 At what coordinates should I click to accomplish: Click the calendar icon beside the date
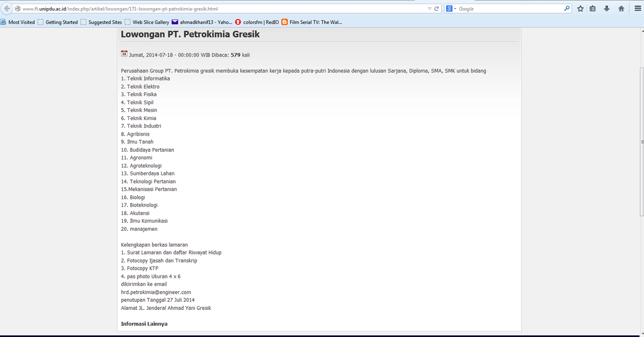click(x=124, y=54)
